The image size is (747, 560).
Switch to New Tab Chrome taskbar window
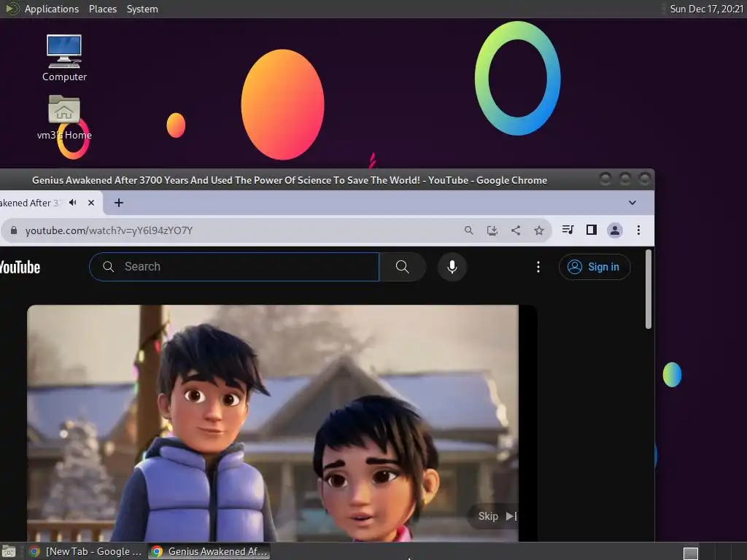click(x=86, y=551)
